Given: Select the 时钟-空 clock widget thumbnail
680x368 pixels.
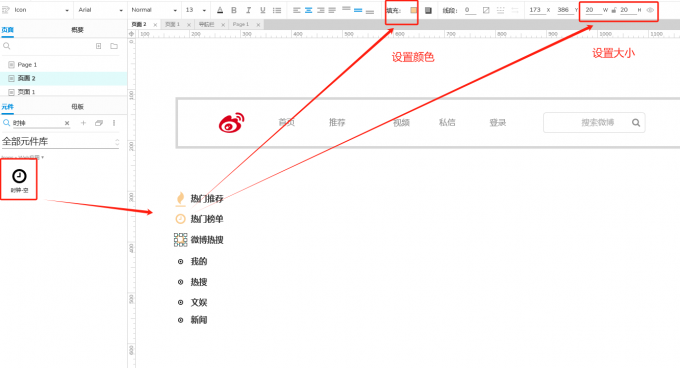Looking at the screenshot, I should click(19, 180).
